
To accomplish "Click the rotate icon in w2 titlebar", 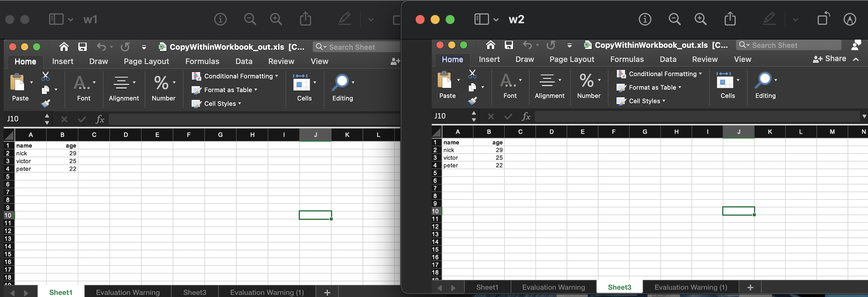I will (823, 19).
